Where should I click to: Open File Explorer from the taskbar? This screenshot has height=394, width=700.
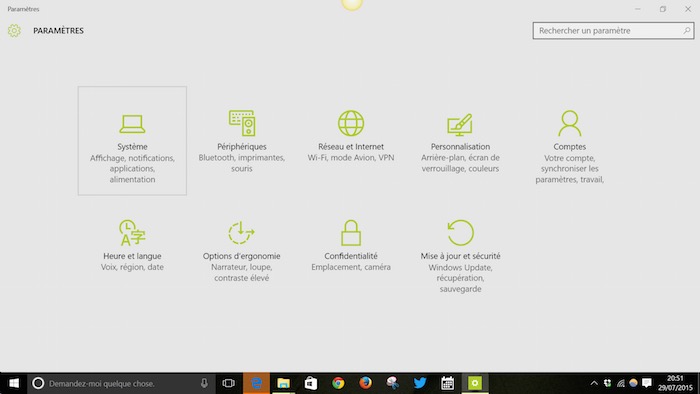283,383
